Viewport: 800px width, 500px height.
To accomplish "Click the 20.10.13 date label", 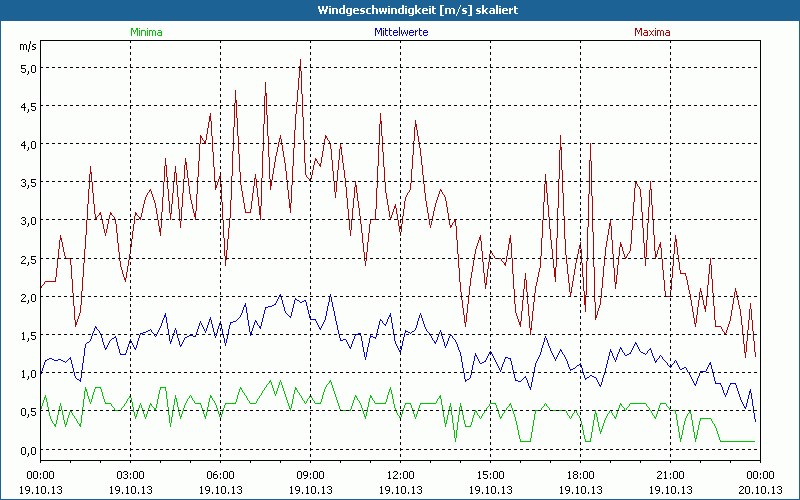I will click(x=760, y=488).
